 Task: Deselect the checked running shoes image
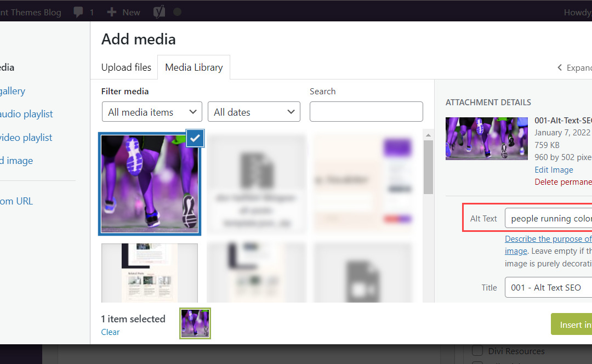coord(195,139)
